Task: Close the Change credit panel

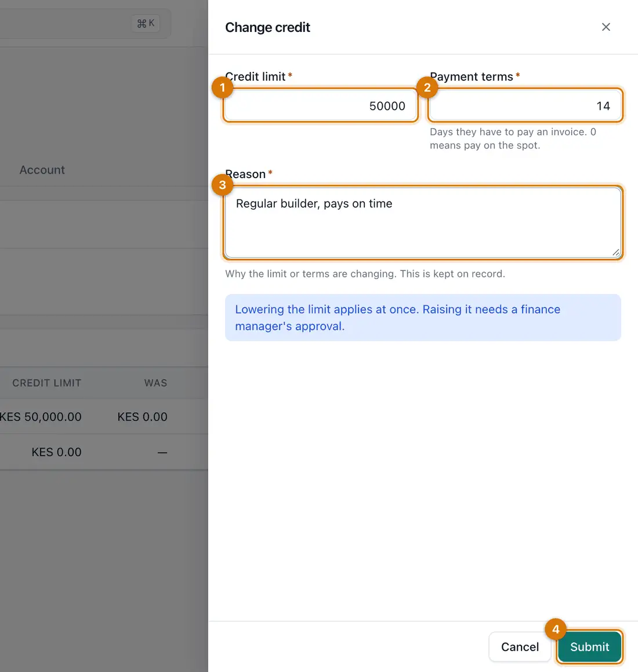Action: (606, 27)
